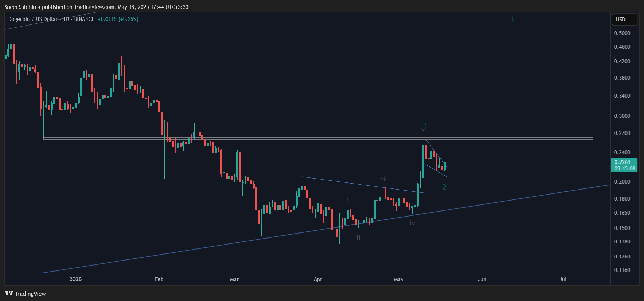The width and height of the screenshot is (644, 301).
Task: Click the 0.1160 price axis label
Action: click(x=622, y=270)
